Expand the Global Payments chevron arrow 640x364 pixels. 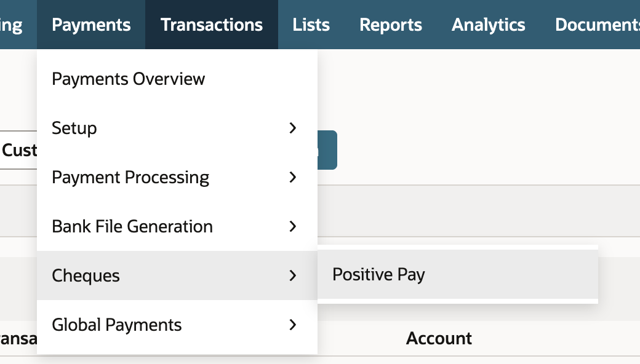click(293, 325)
